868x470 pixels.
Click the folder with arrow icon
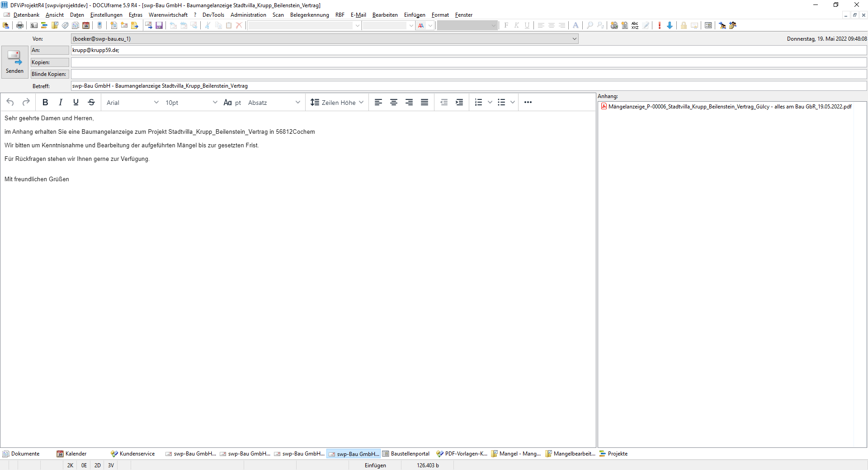(135, 25)
